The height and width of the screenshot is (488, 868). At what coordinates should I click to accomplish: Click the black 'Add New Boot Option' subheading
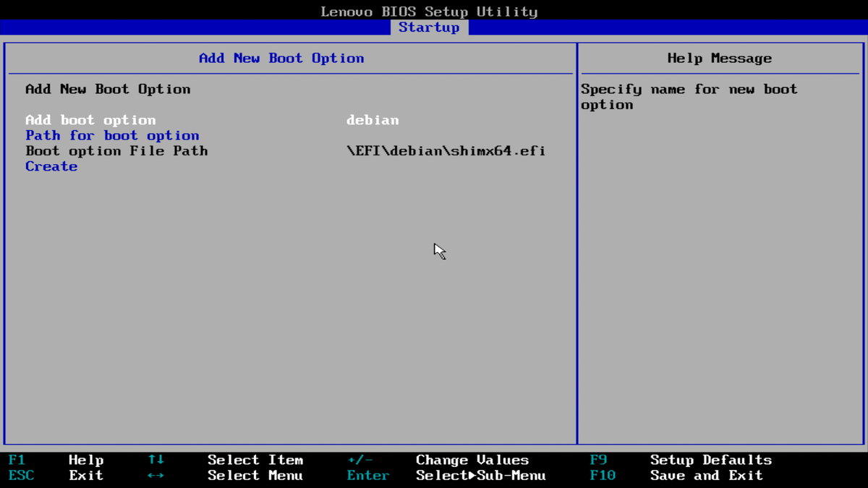[x=108, y=90]
